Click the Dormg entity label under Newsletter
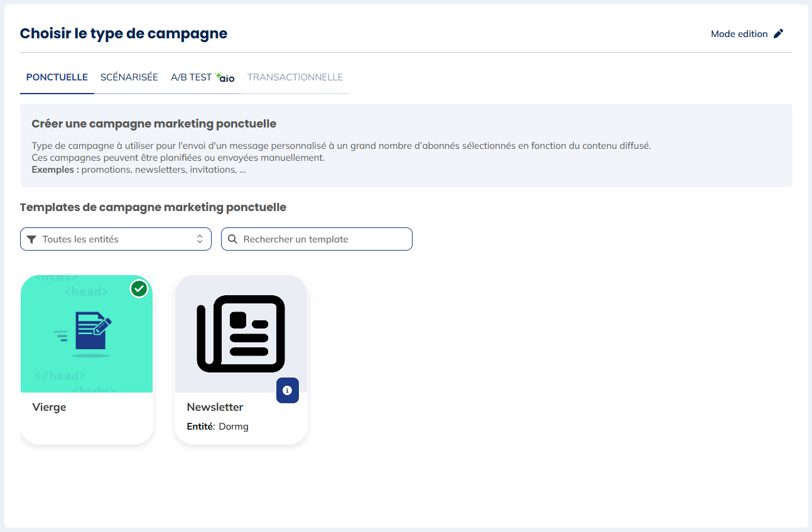This screenshot has width=812, height=532. 232,426
